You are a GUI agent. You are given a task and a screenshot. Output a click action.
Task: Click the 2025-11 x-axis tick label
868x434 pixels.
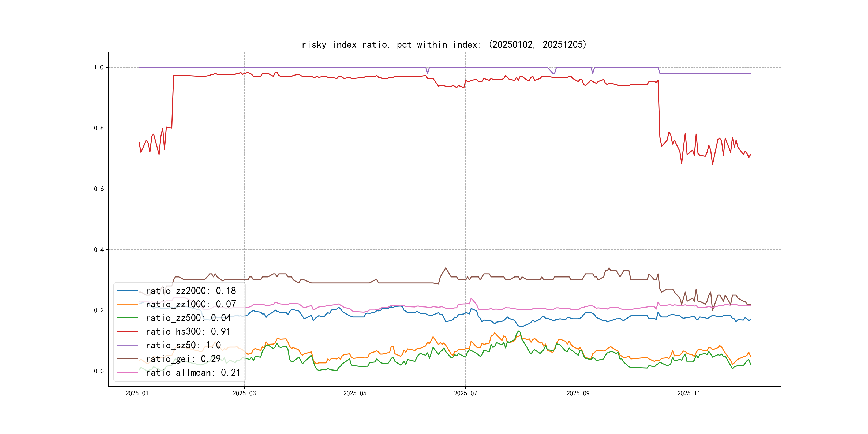click(689, 394)
